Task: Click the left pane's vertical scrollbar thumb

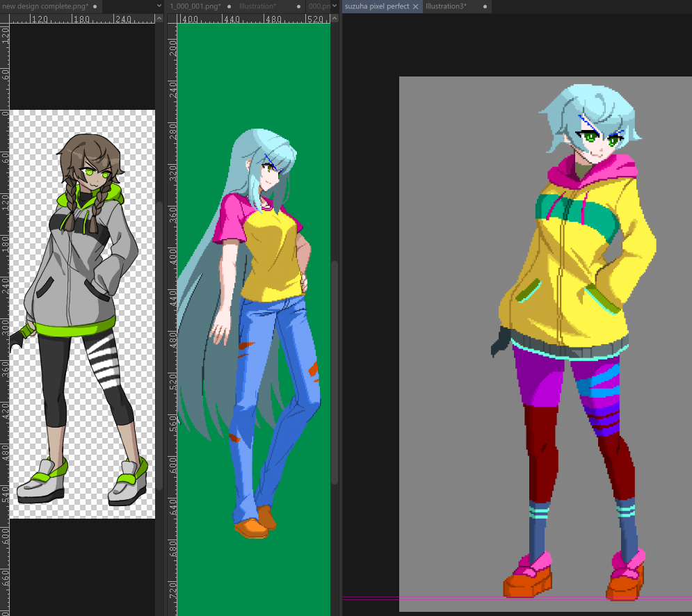Action: point(159,346)
